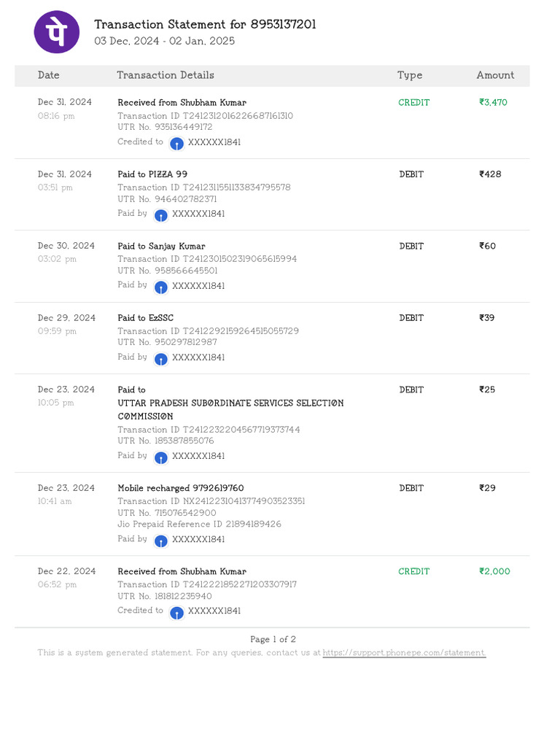Click bank icon in the EzSSC payment row
560x747 pixels.
[160, 358]
